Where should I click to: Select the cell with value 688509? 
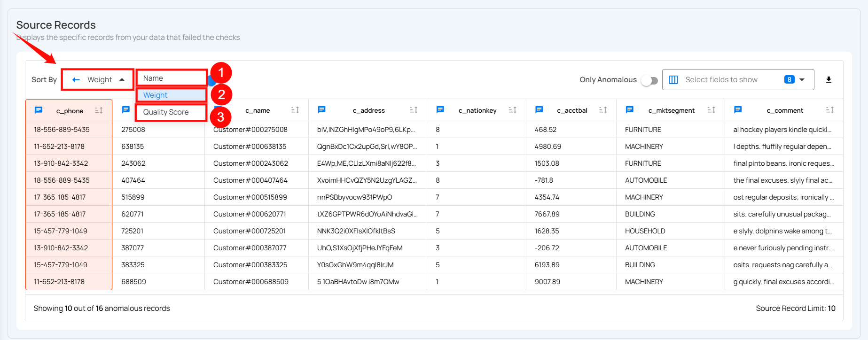(x=159, y=282)
